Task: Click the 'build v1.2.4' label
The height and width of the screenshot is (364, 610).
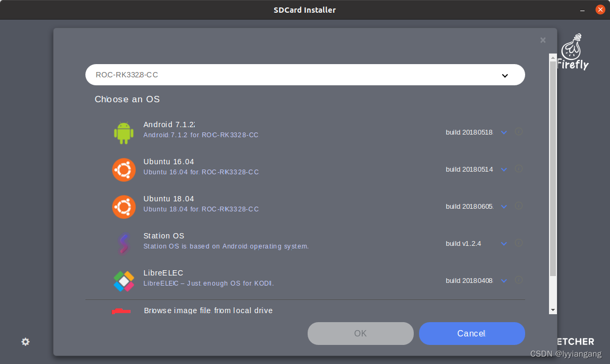Action: click(464, 244)
